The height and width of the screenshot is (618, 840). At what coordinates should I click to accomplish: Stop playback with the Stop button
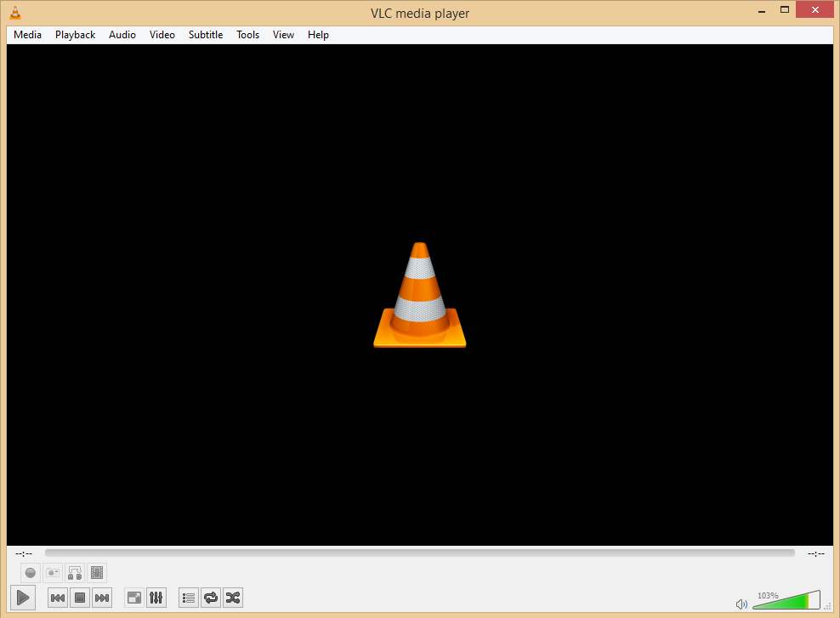(x=80, y=598)
